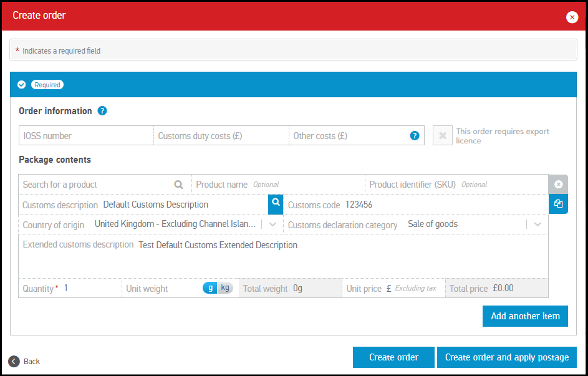Click the IOSS number field
588x376 pixels.
coord(86,135)
